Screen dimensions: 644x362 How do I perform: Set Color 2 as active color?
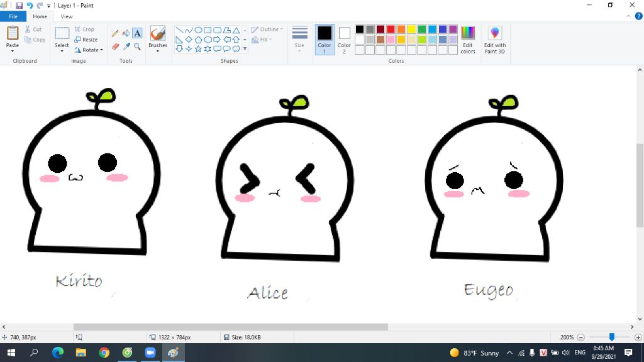tap(344, 40)
